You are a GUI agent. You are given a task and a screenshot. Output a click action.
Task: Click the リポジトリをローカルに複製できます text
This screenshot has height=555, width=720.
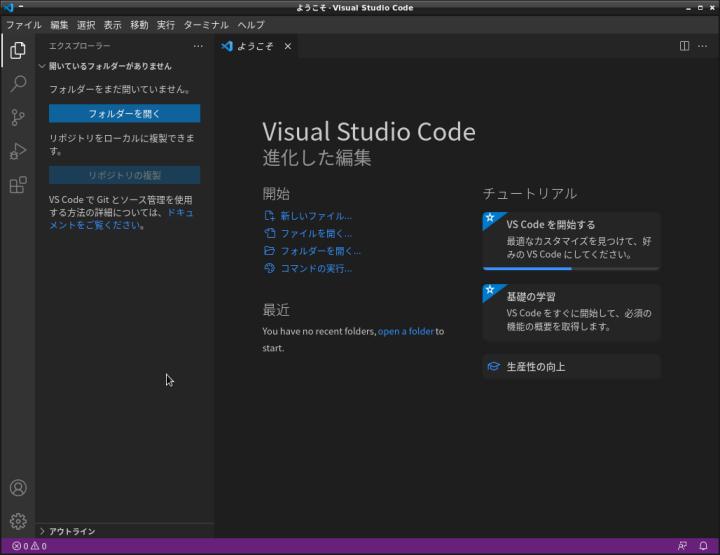click(121, 144)
